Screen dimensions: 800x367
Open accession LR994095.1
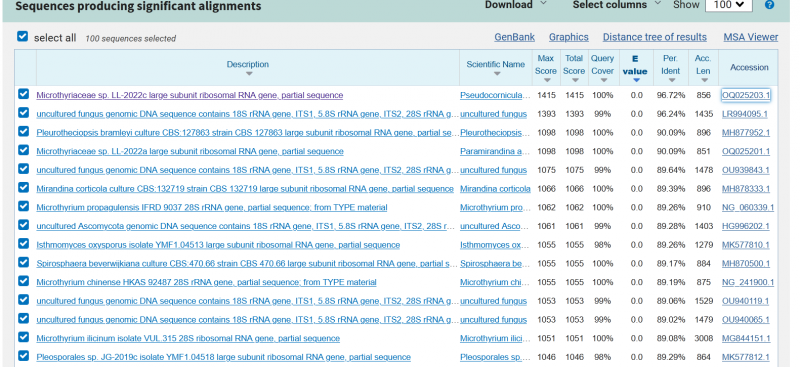point(744,114)
